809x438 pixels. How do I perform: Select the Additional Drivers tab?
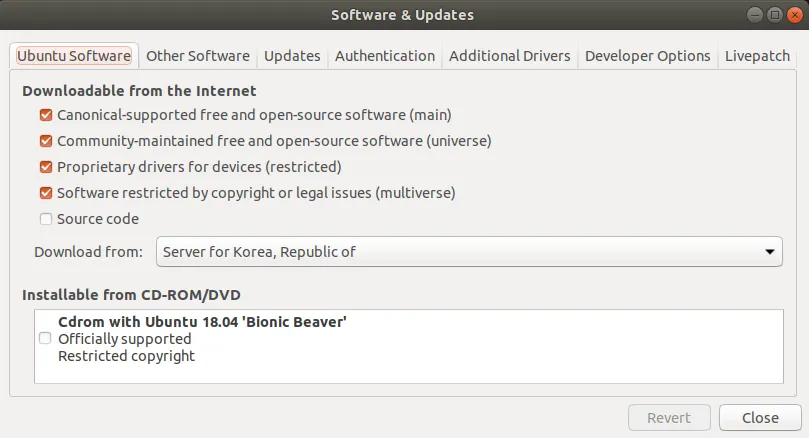[x=509, y=56]
